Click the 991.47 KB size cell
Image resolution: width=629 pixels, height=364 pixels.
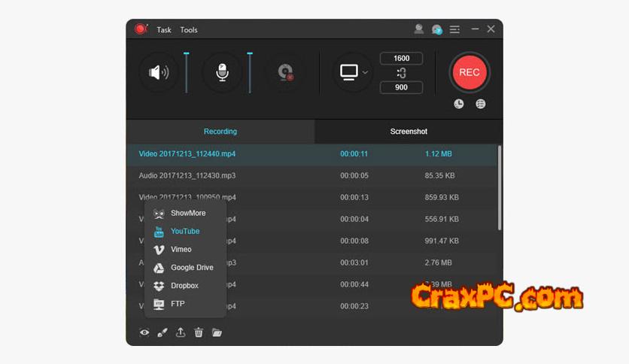[x=442, y=241]
